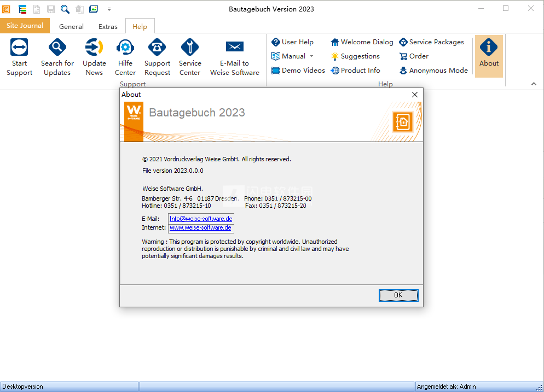Image resolution: width=544 pixels, height=392 pixels.
Task: Click the greyed-out document icon in the quick access toolbar
Action: (37, 9)
